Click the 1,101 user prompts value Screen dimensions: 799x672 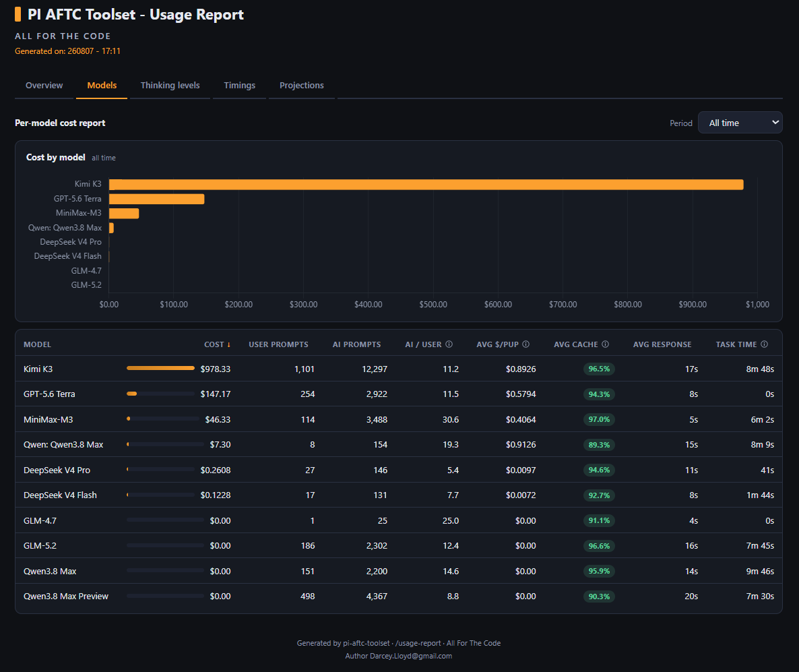[x=305, y=369]
